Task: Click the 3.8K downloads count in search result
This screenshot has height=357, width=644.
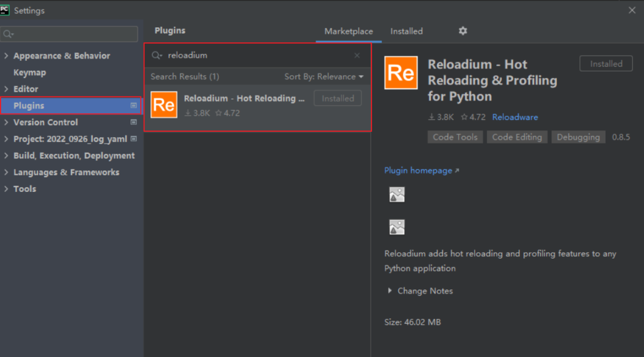Action: (x=197, y=113)
